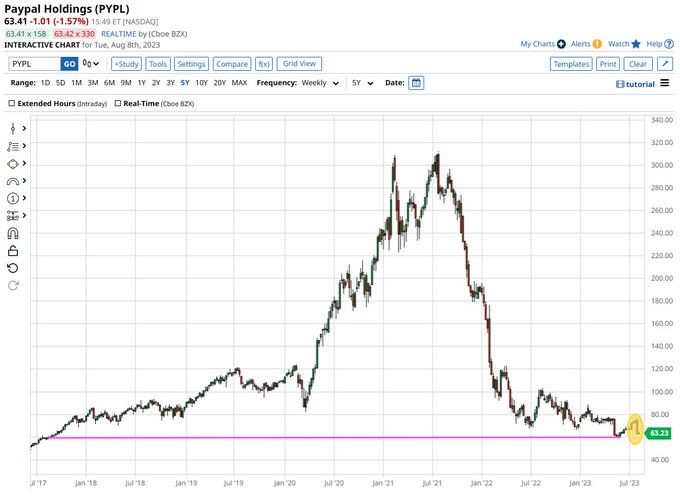
Task: Select the 10Y range
Action: pos(201,82)
